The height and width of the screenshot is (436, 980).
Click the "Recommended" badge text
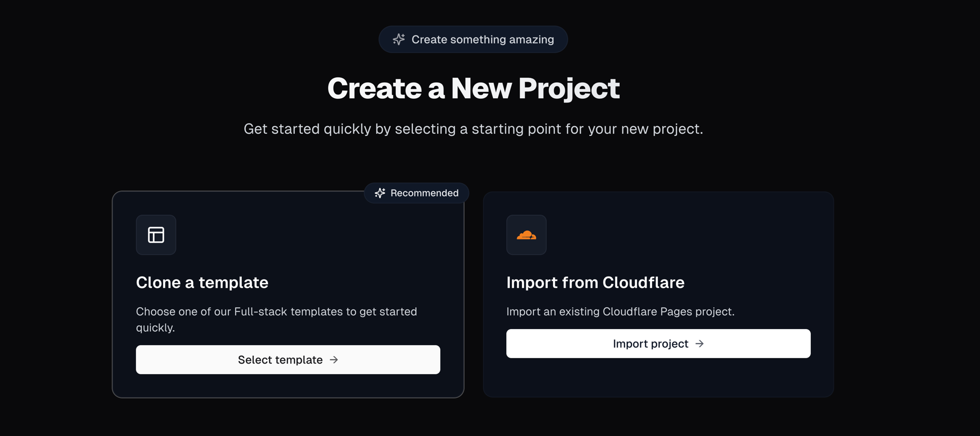(x=424, y=193)
